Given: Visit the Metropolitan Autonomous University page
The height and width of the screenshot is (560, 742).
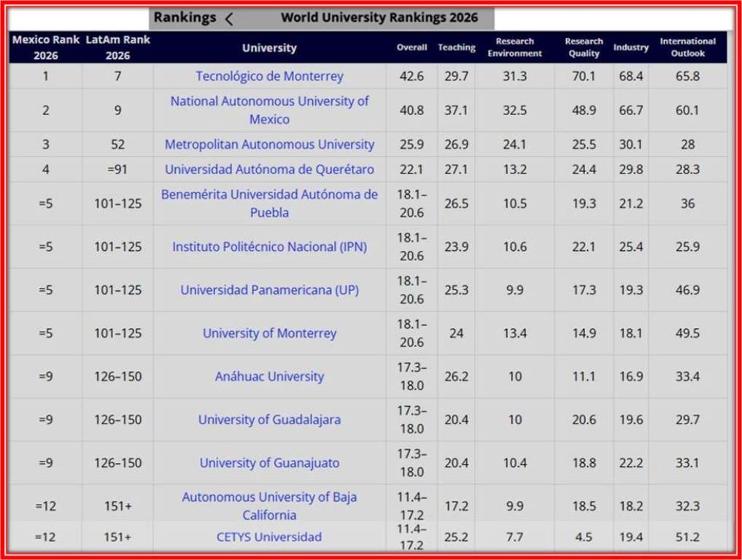Looking at the screenshot, I should click(269, 144).
